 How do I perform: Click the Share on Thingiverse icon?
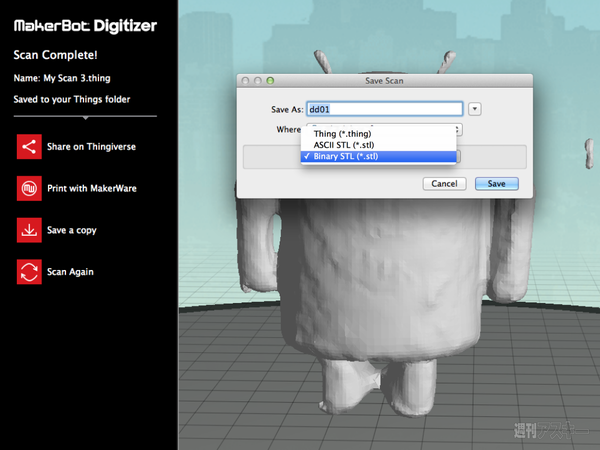pyautogui.click(x=29, y=147)
